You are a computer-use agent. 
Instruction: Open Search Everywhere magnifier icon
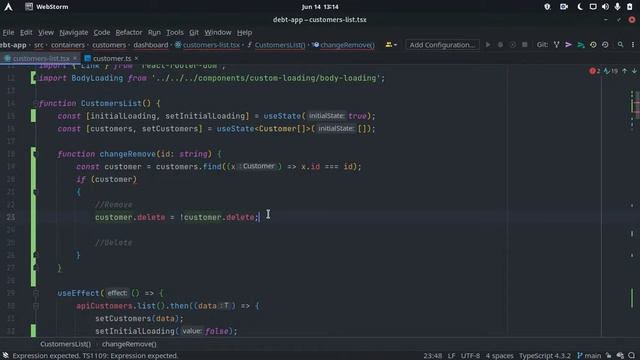click(x=620, y=45)
